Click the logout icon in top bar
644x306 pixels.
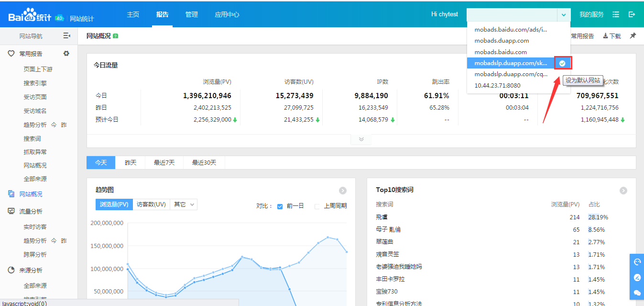tap(632, 14)
